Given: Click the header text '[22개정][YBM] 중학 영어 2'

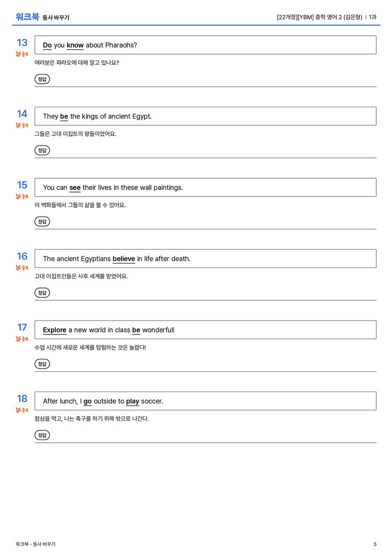Looking at the screenshot, I should tap(309, 17).
